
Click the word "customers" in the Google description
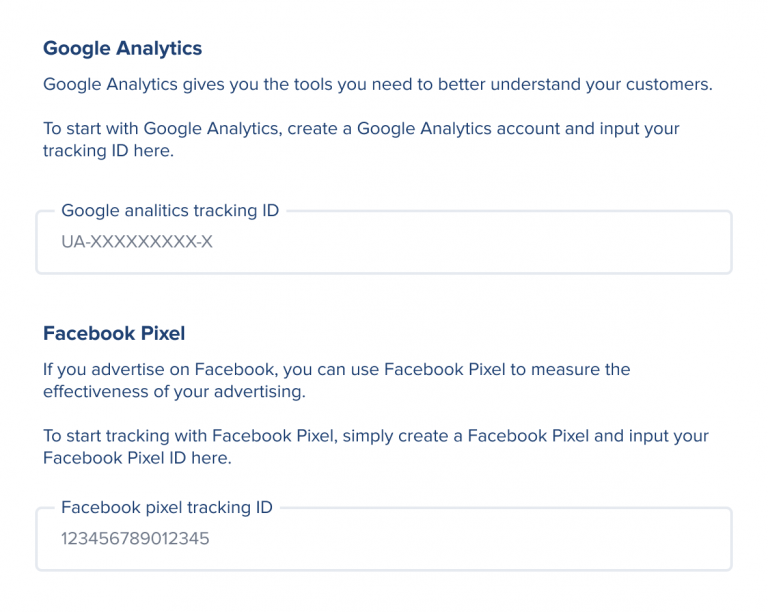click(670, 85)
